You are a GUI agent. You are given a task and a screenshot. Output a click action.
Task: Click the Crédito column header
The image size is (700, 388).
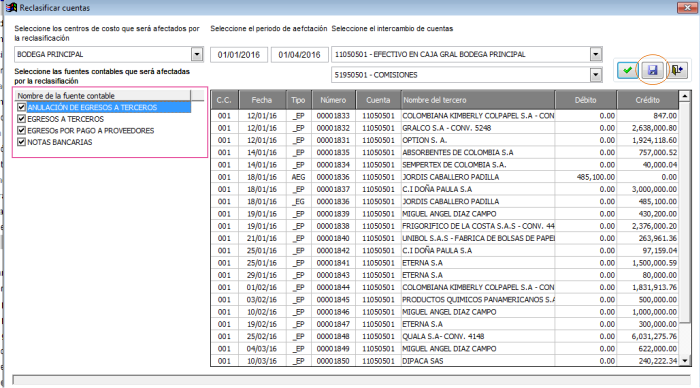click(647, 100)
